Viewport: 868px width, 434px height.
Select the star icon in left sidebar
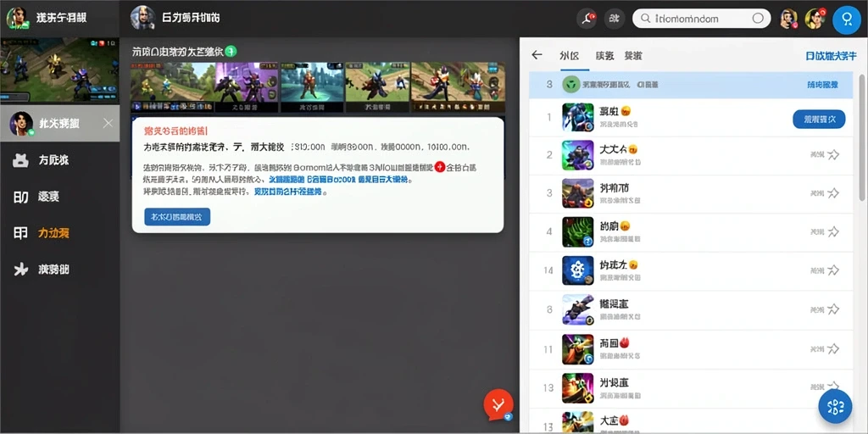(21, 269)
